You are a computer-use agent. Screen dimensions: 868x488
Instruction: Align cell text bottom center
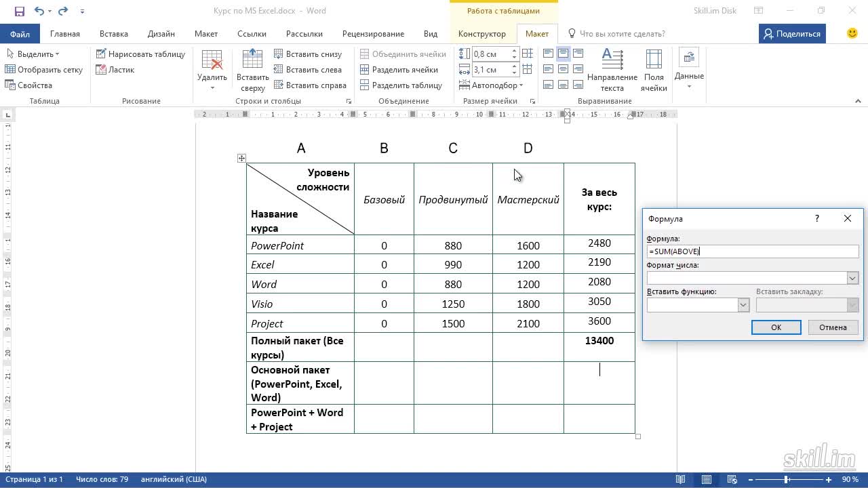[x=563, y=85]
